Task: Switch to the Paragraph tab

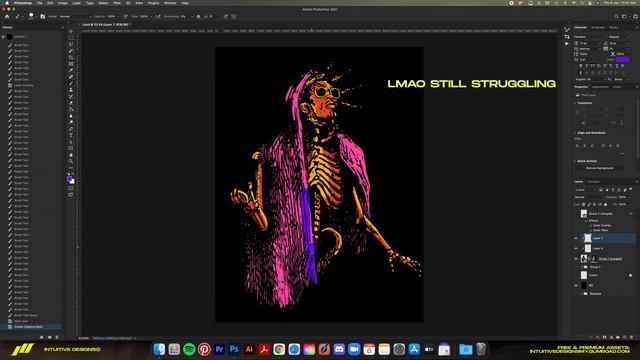Action: [x=598, y=27]
